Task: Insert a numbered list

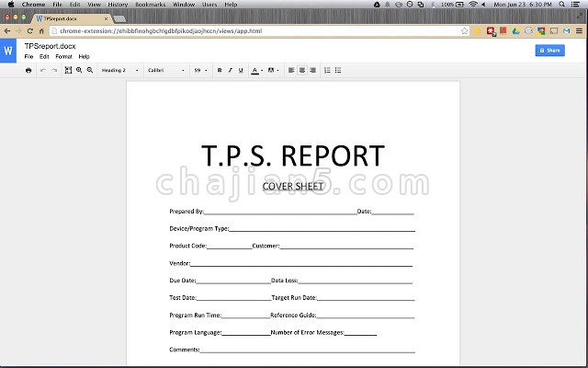Action: (x=327, y=70)
